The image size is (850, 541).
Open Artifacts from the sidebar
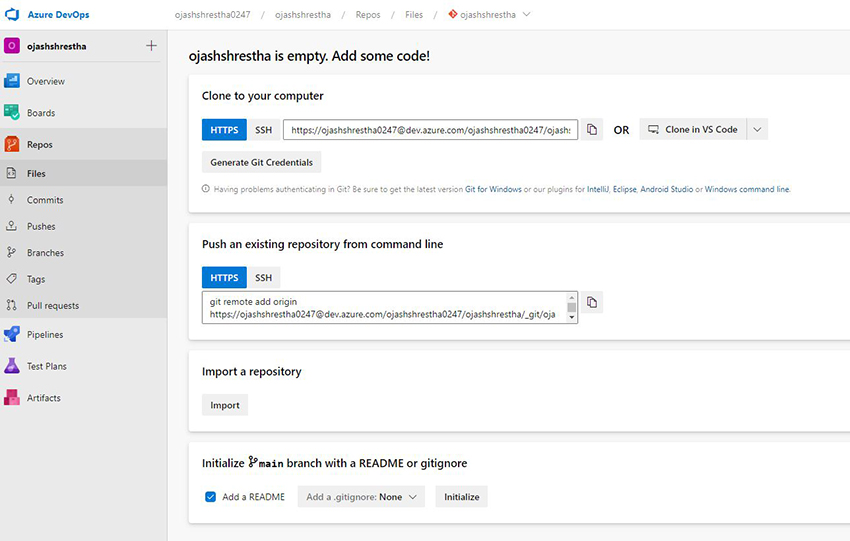click(x=44, y=398)
